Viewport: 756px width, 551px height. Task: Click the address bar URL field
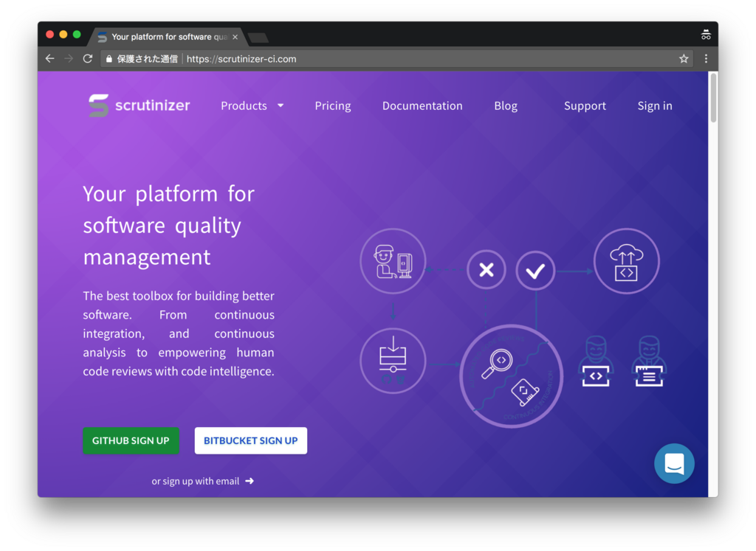(x=396, y=59)
